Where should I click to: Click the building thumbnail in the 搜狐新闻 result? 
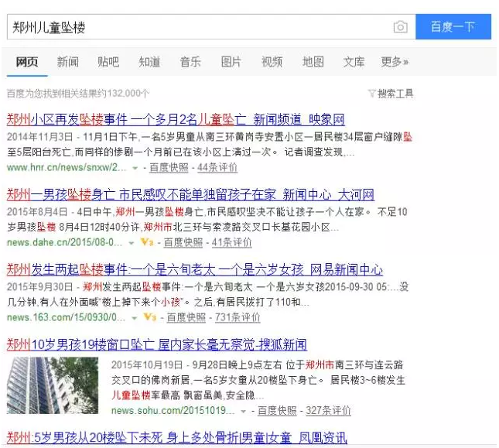[53, 385]
